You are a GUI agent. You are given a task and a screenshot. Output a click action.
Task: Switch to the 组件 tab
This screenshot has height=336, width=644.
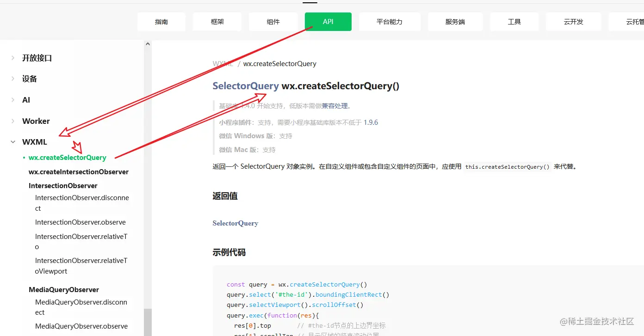[x=273, y=21]
